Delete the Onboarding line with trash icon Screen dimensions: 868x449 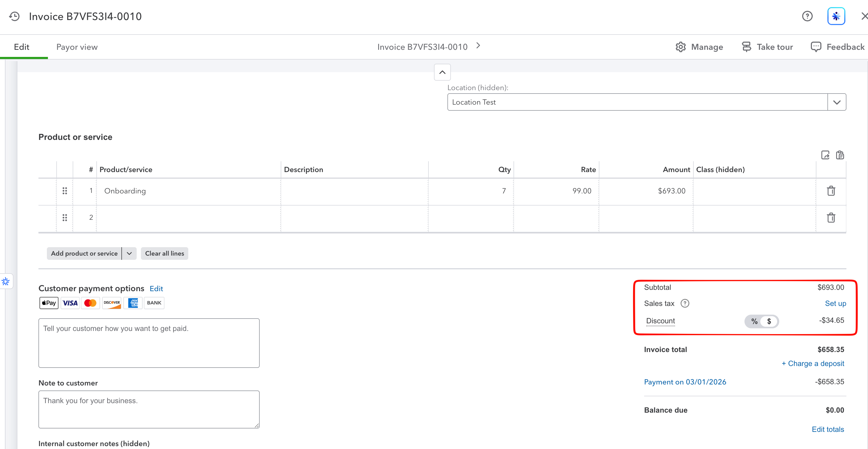[x=831, y=191]
